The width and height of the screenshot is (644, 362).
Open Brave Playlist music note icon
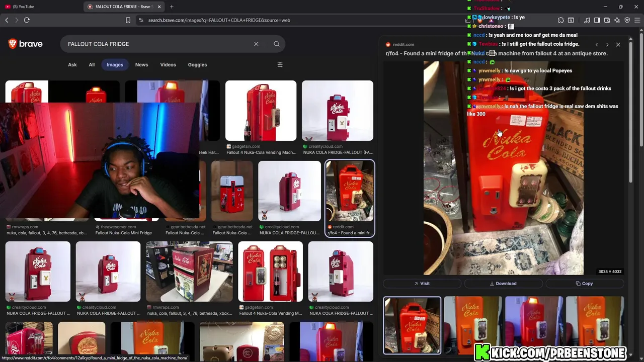[x=587, y=20]
